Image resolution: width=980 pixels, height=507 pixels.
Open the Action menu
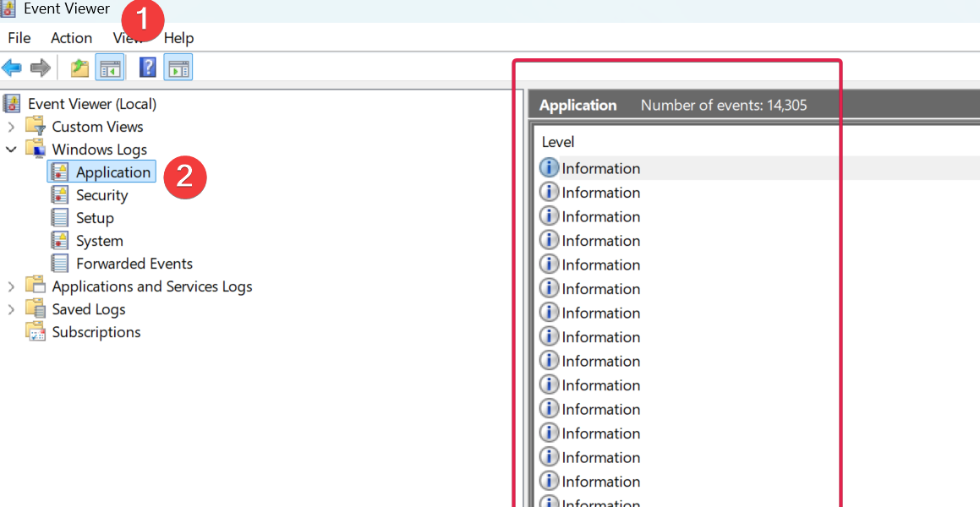click(71, 38)
